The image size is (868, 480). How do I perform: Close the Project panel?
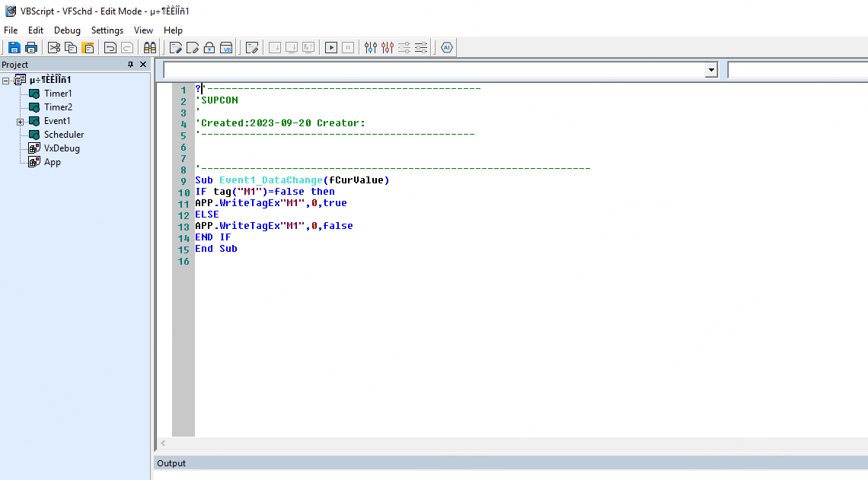(143, 65)
